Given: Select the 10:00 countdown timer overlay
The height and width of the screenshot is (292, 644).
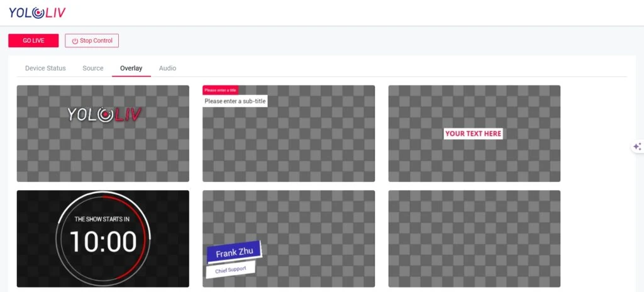Looking at the screenshot, I should [103, 239].
